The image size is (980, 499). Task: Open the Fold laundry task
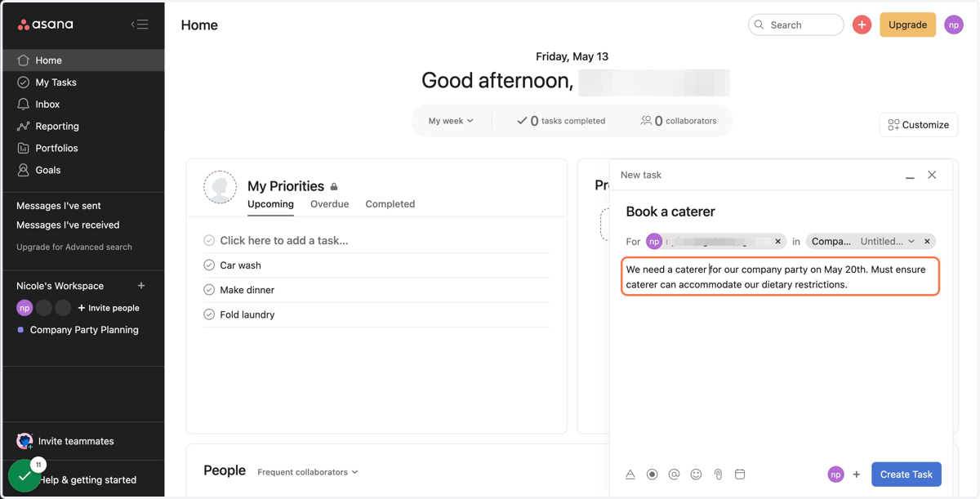[247, 314]
